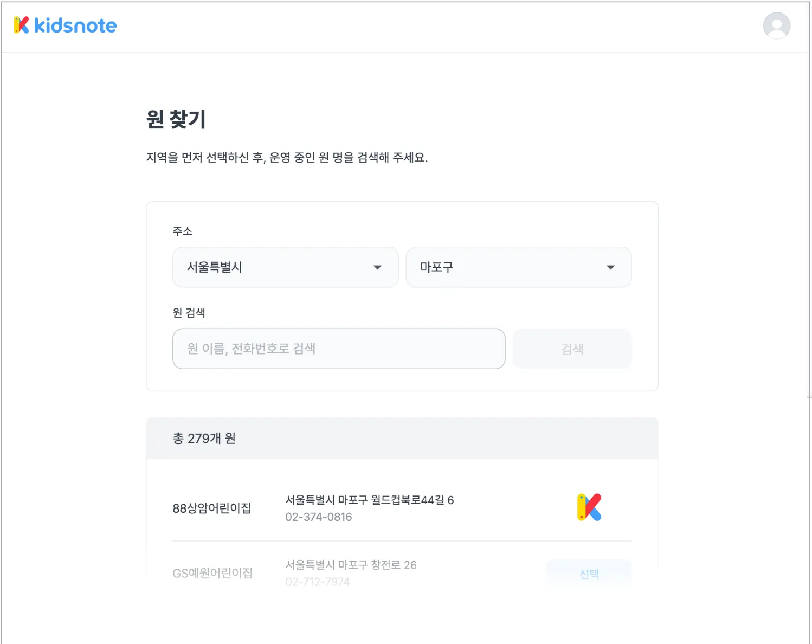Click the arrow on the 서울특별시 dropdown
The width and height of the screenshot is (812, 644).
pyautogui.click(x=377, y=267)
